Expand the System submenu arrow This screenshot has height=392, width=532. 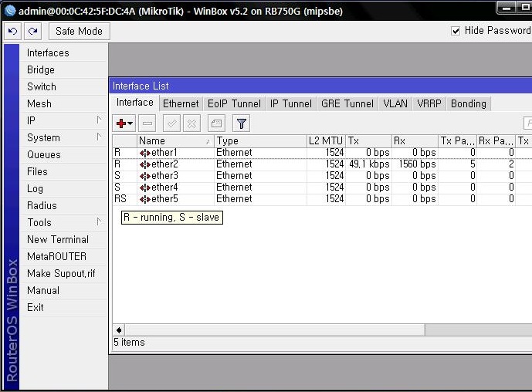click(x=99, y=137)
